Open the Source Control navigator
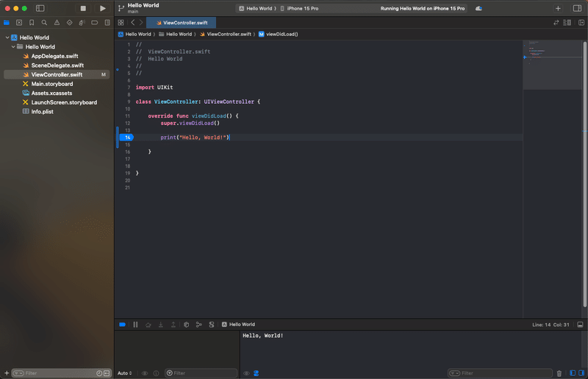The width and height of the screenshot is (588, 379). [19, 23]
